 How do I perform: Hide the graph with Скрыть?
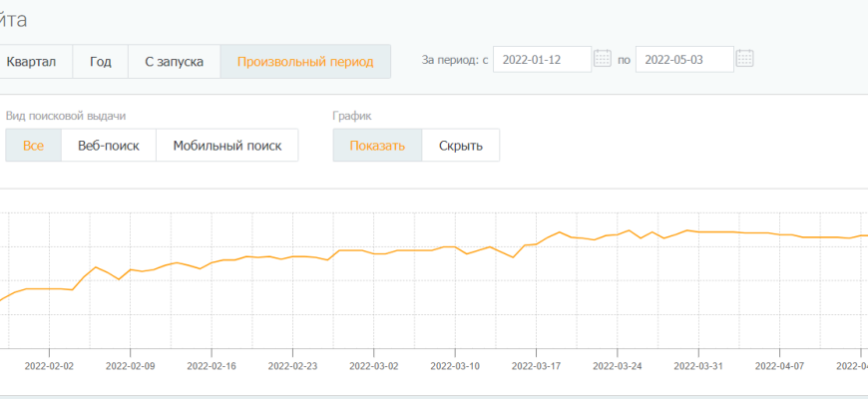point(460,146)
